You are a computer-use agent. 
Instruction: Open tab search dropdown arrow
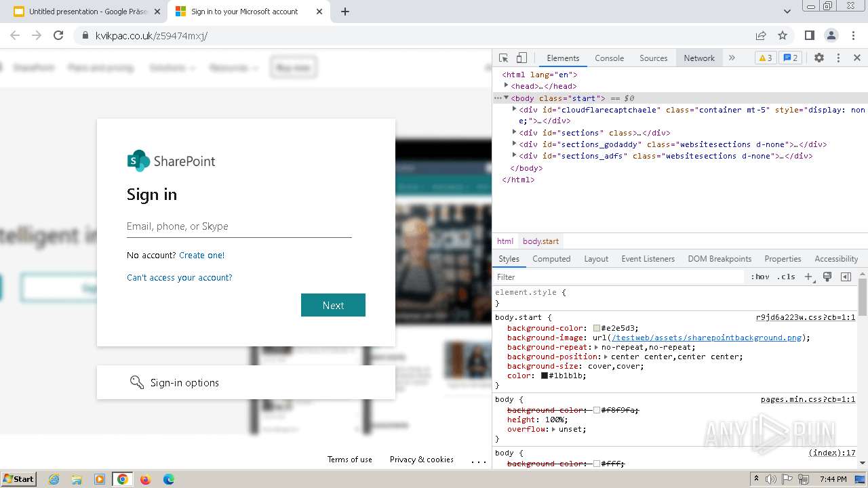(x=787, y=12)
